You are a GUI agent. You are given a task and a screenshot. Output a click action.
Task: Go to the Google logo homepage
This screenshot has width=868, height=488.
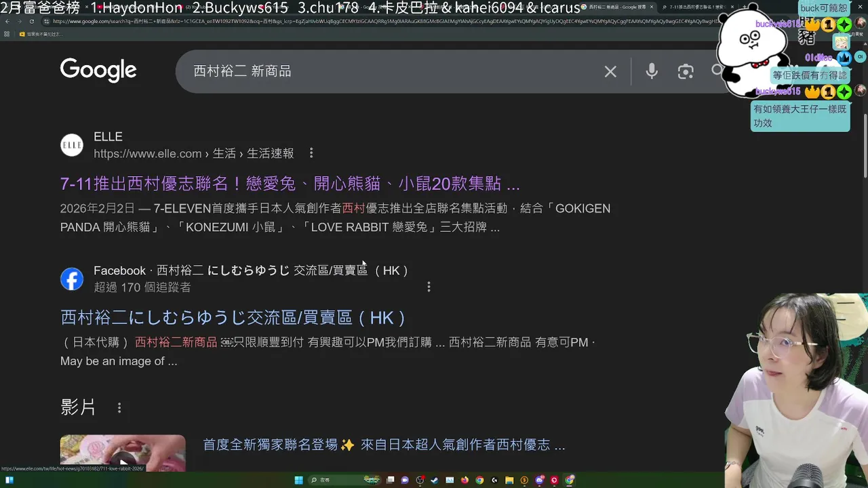pyautogui.click(x=98, y=70)
